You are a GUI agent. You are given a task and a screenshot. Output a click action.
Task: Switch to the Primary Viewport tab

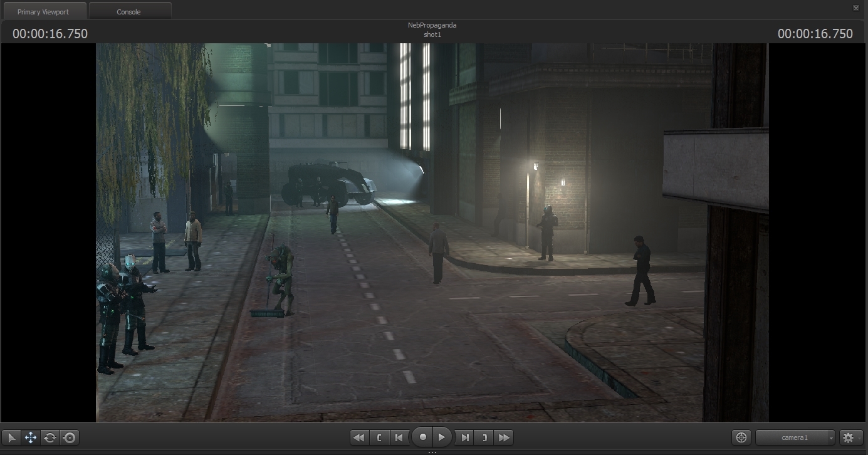click(43, 11)
